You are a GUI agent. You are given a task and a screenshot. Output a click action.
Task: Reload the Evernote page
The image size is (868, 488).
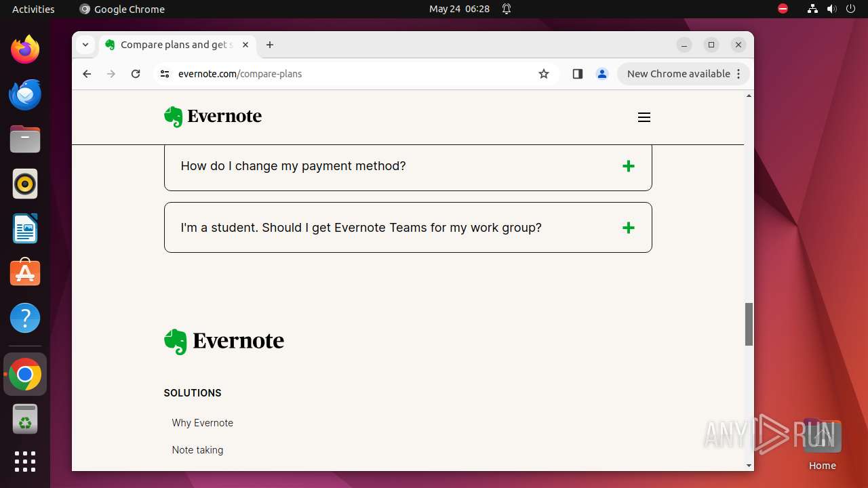pos(136,74)
